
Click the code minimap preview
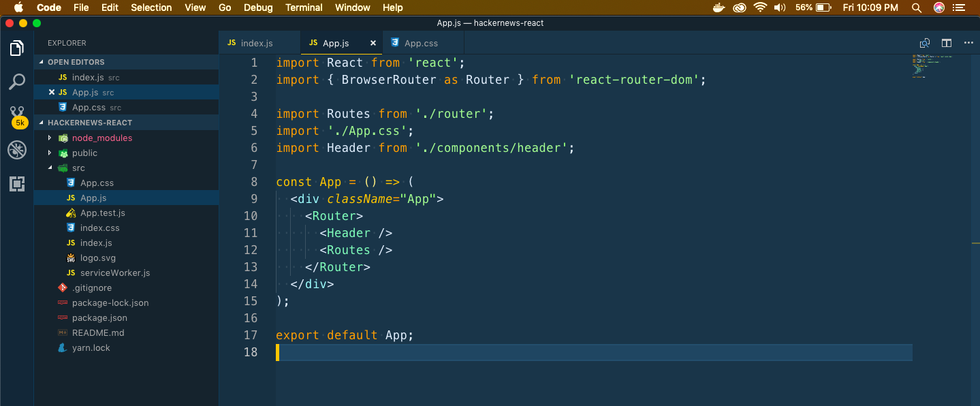[x=932, y=66]
